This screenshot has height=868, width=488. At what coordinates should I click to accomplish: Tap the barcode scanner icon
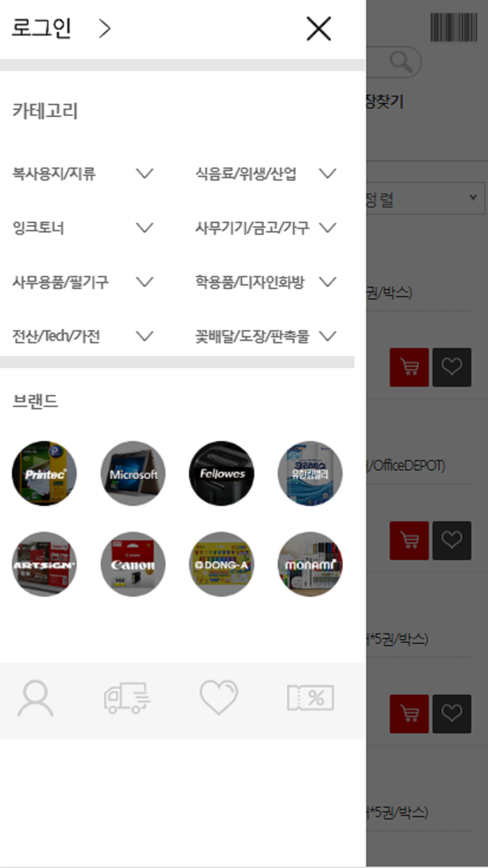click(x=454, y=27)
